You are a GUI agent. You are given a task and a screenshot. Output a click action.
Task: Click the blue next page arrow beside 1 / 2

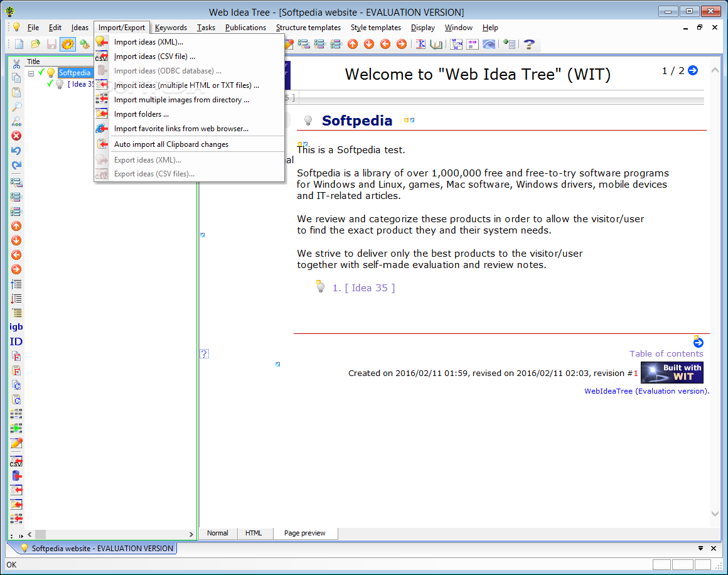pos(693,70)
